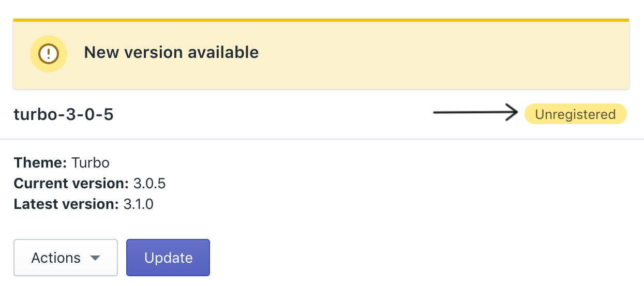This screenshot has height=286, width=644.
Task: Click the Unregistered status badge
Action: tap(575, 114)
